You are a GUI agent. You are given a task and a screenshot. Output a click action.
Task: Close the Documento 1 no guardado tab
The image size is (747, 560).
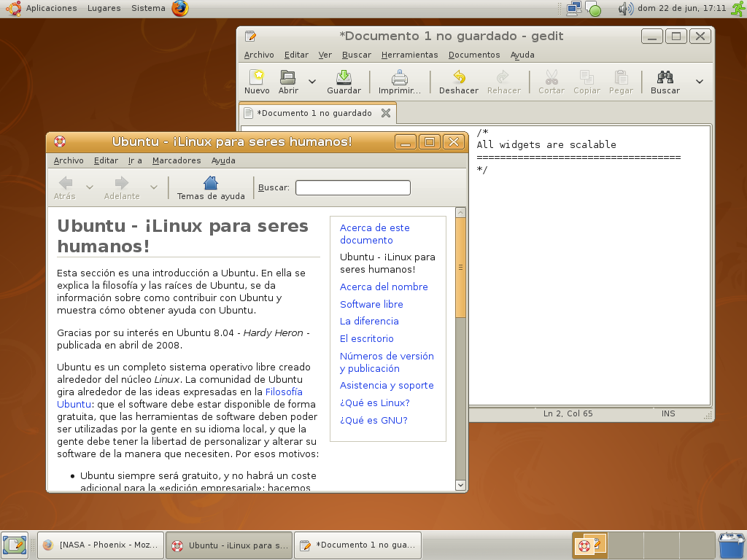[386, 113]
